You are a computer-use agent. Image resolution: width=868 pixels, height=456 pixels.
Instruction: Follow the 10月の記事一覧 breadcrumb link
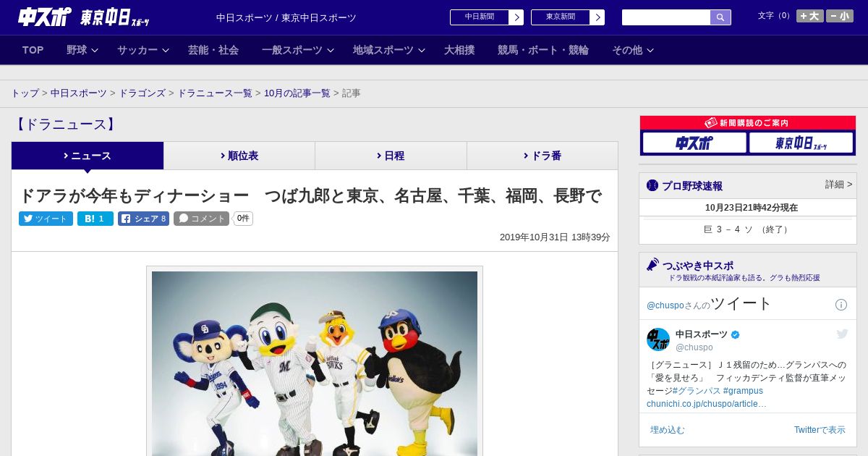[297, 93]
